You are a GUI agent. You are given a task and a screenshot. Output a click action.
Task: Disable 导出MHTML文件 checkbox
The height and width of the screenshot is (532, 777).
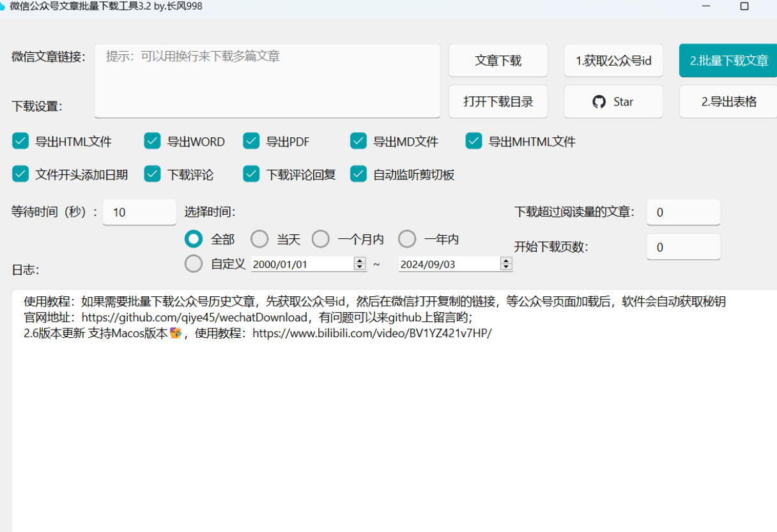(x=473, y=141)
